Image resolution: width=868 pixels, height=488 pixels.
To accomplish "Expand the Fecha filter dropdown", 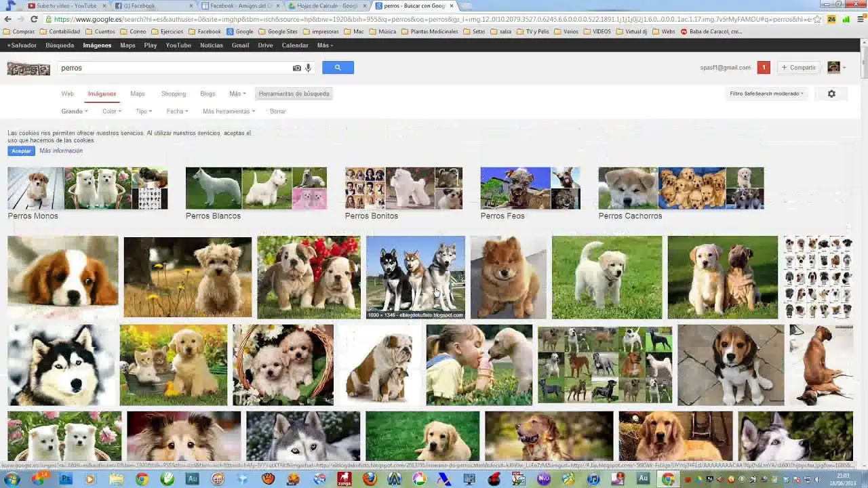I will [x=177, y=111].
